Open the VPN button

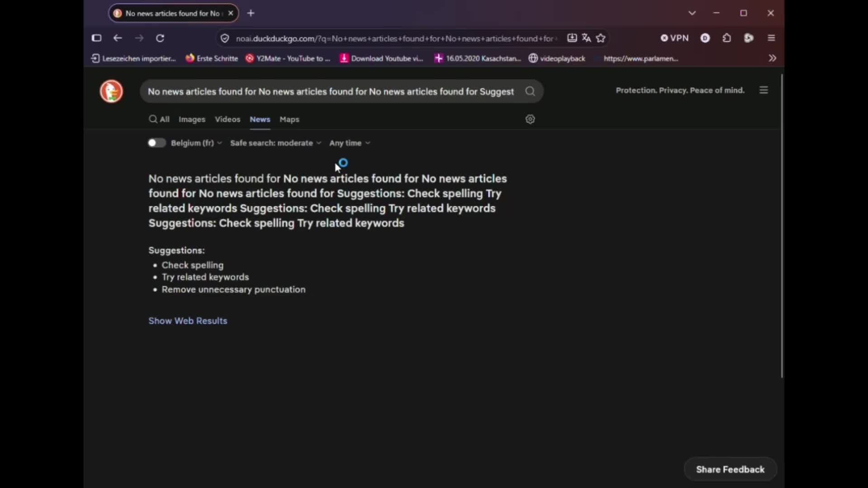click(x=675, y=38)
